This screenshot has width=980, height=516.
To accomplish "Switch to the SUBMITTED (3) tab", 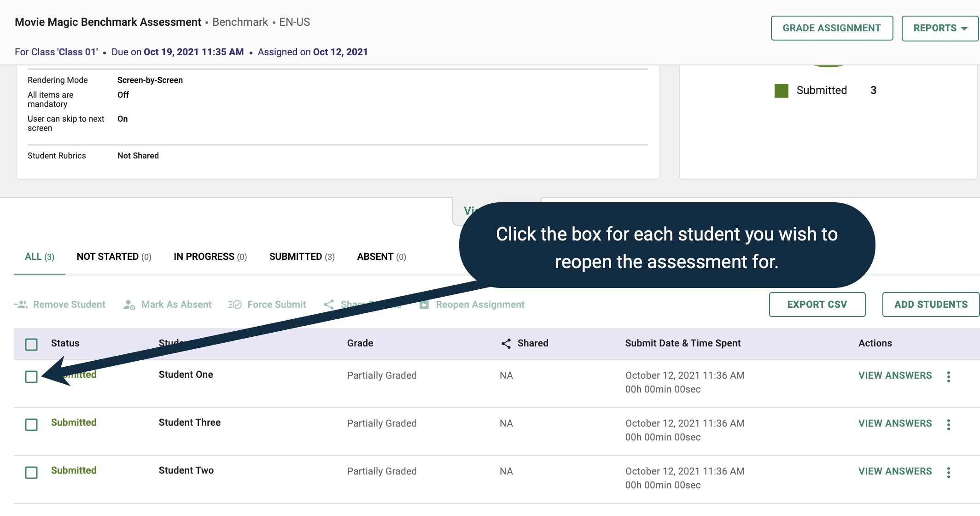I will coord(302,257).
